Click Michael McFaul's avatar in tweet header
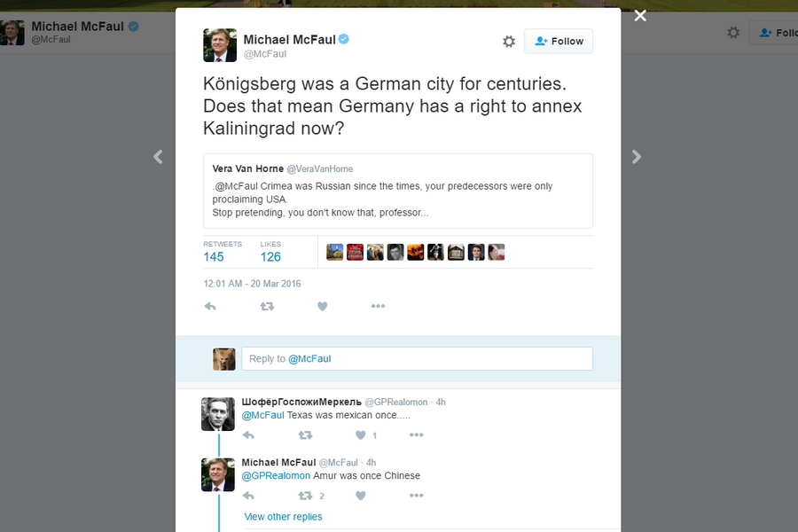Image resolution: width=798 pixels, height=532 pixels. [x=220, y=45]
